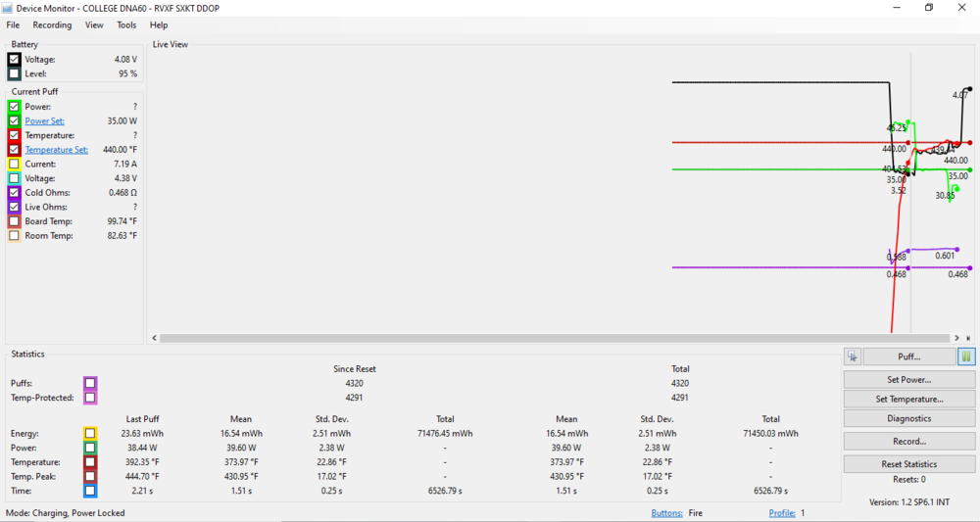The width and height of the screenshot is (980, 522).
Task: Toggle the Puffs statistics graph box
Action: 90,383
